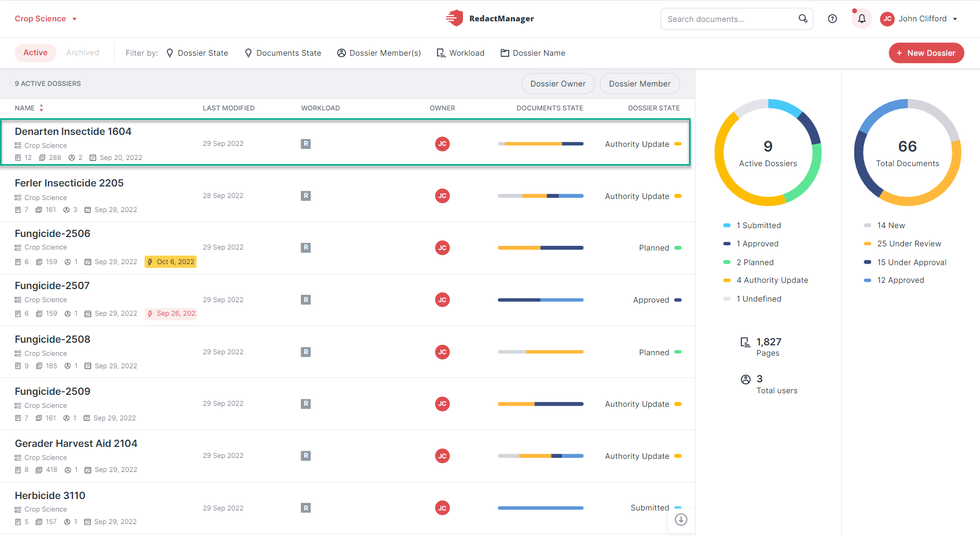Open the Denarten Insectide 1604 dossier
This screenshot has height=536, width=980.
(73, 131)
